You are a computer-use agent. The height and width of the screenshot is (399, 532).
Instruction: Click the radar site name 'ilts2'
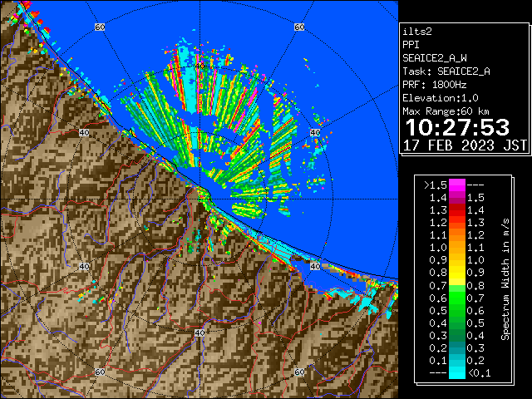tap(417, 32)
